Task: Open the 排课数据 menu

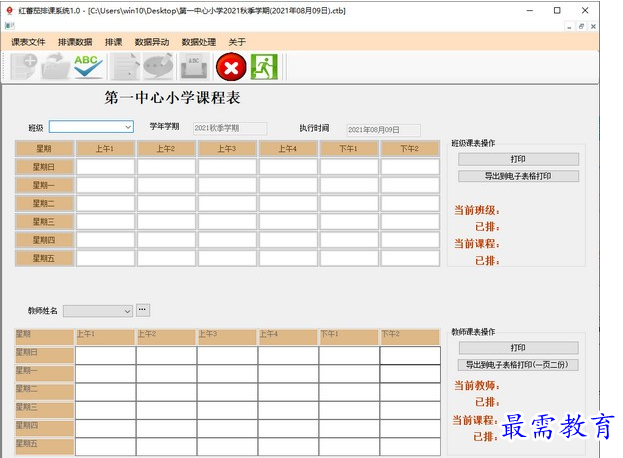Action: pos(75,42)
